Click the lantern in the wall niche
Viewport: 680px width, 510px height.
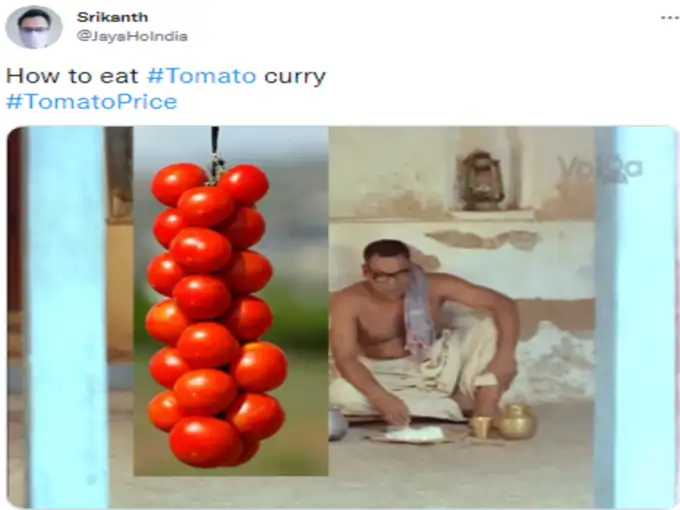pos(482,180)
